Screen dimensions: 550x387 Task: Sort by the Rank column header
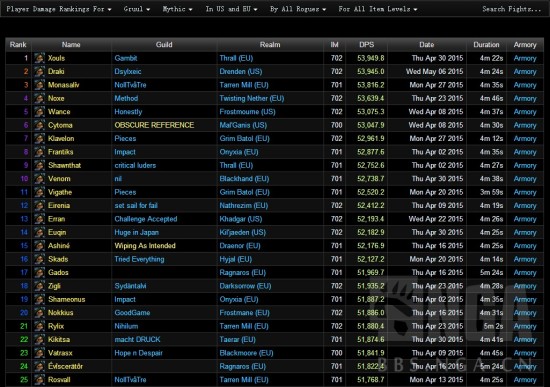tap(18, 45)
